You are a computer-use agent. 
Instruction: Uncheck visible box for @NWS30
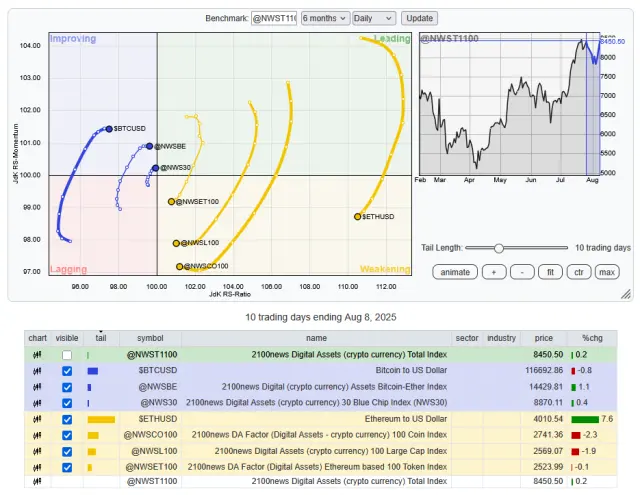pyautogui.click(x=67, y=403)
